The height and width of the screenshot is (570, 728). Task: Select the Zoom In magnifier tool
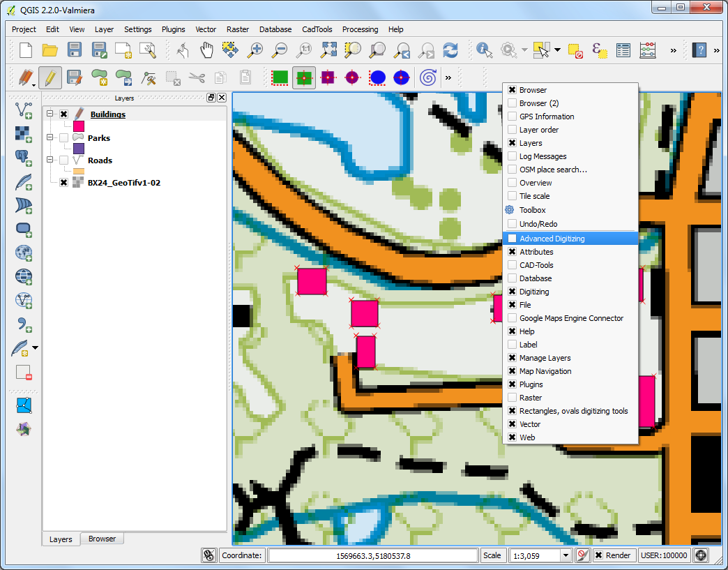pos(255,50)
